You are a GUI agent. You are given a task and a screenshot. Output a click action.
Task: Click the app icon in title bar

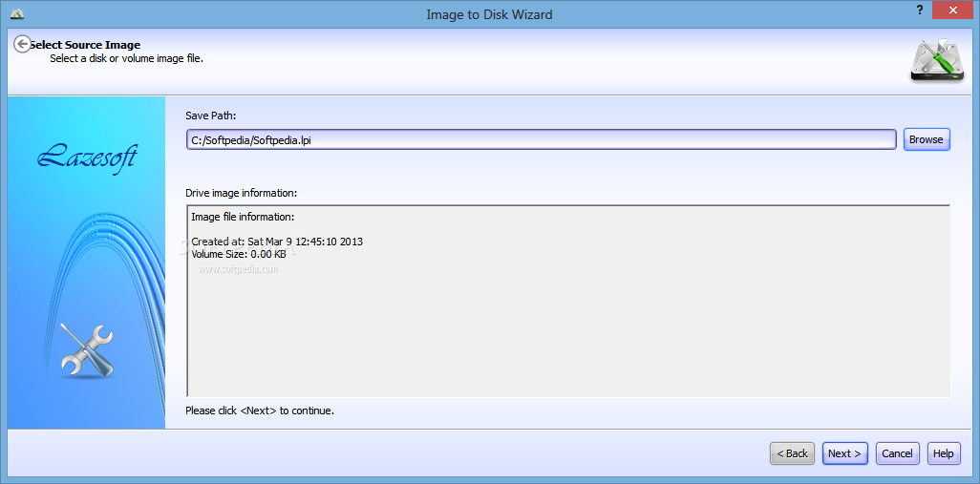click(17, 13)
